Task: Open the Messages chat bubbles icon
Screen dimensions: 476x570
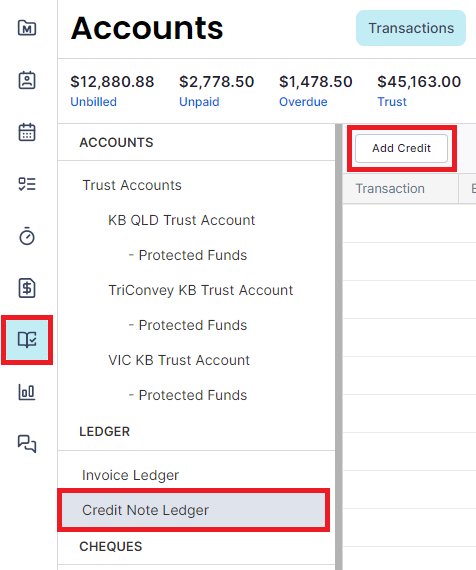Action: [x=27, y=444]
